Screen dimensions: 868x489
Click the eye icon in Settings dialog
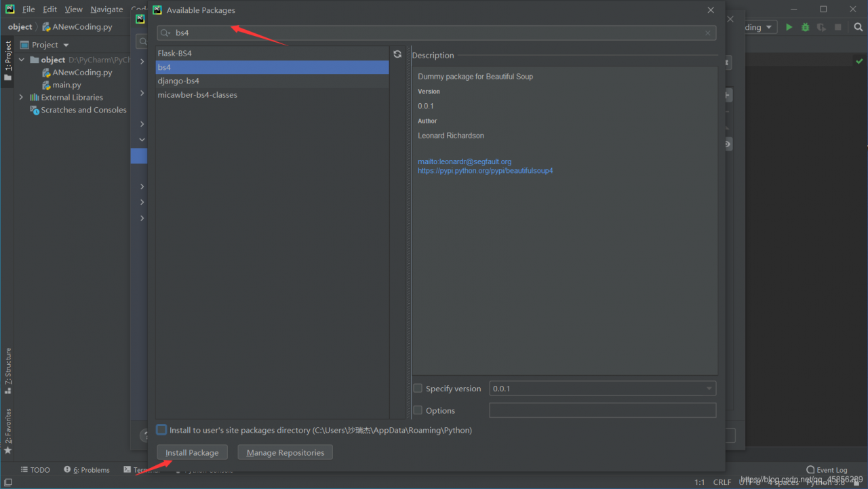728,144
